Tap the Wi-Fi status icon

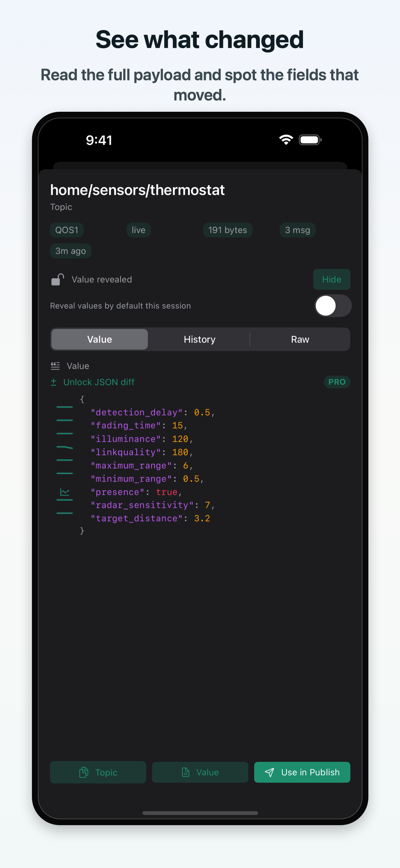click(x=286, y=139)
